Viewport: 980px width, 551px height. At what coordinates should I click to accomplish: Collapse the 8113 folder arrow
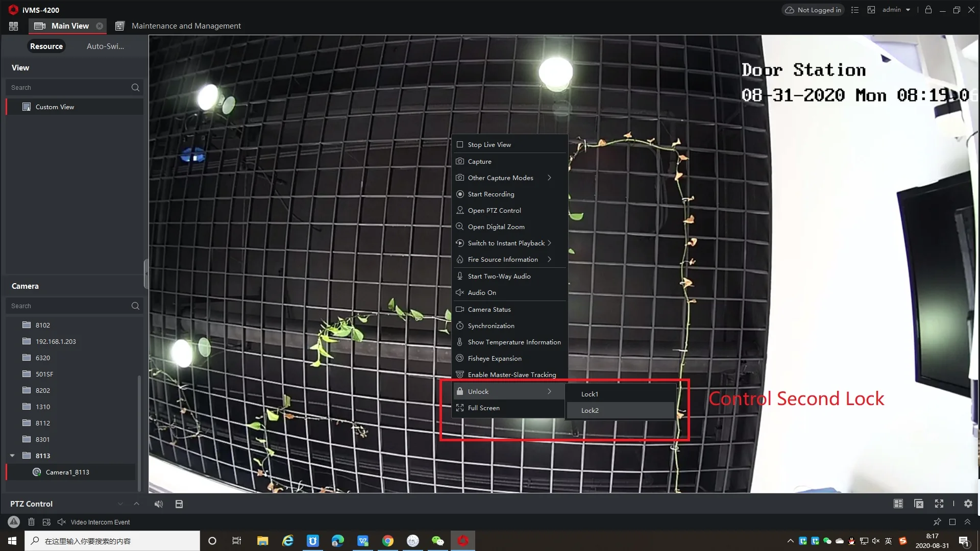click(x=12, y=456)
